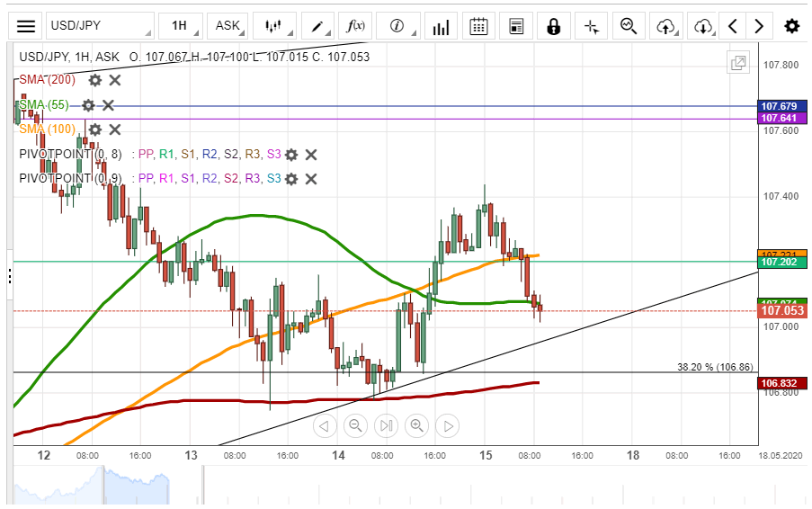Remove the SMA (55) indicator
Viewport: 812px width, 509px height.
(108, 105)
